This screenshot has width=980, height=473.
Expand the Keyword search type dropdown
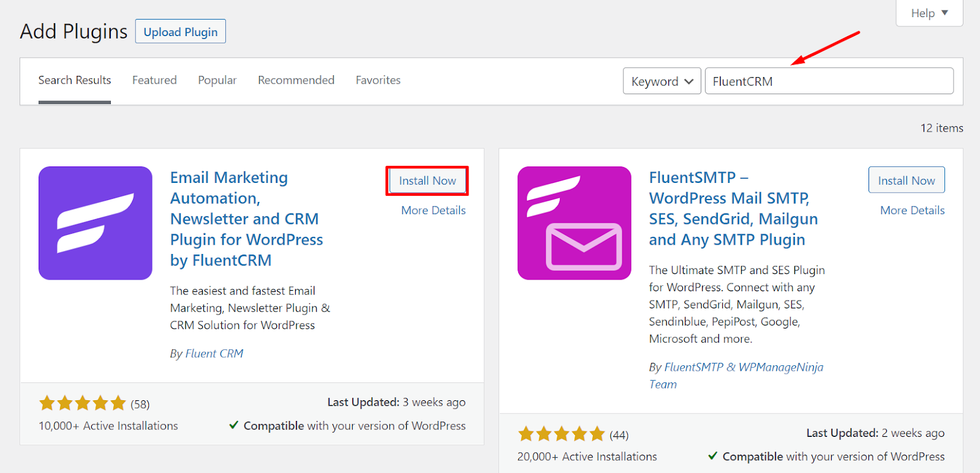(x=662, y=81)
